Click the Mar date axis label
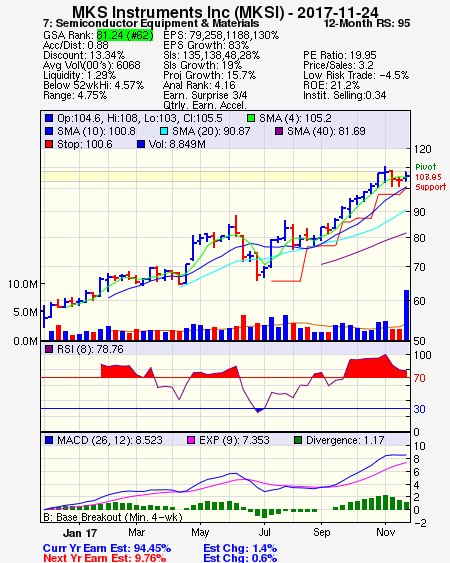This screenshot has height=563, width=450. point(136,532)
